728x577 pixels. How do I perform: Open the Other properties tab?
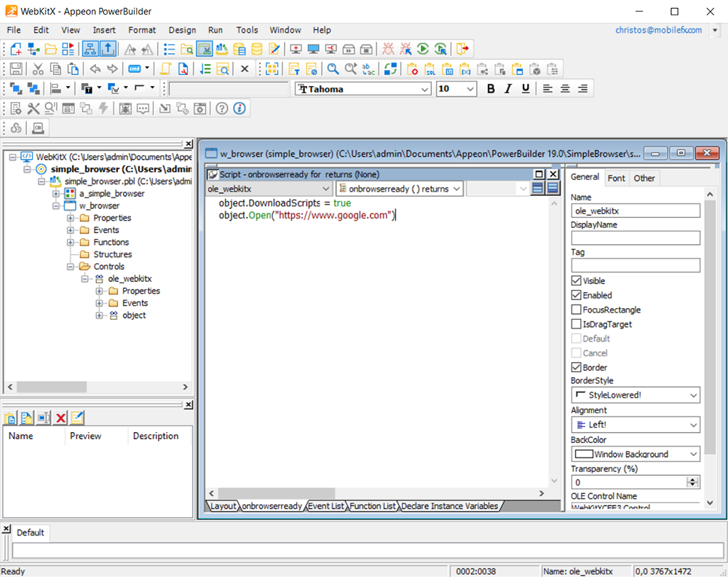644,178
